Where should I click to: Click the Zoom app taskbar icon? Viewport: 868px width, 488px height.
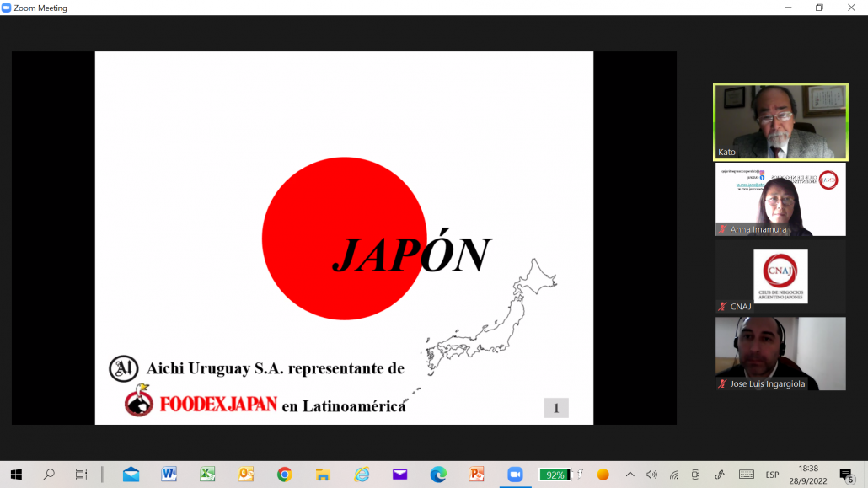tap(516, 475)
